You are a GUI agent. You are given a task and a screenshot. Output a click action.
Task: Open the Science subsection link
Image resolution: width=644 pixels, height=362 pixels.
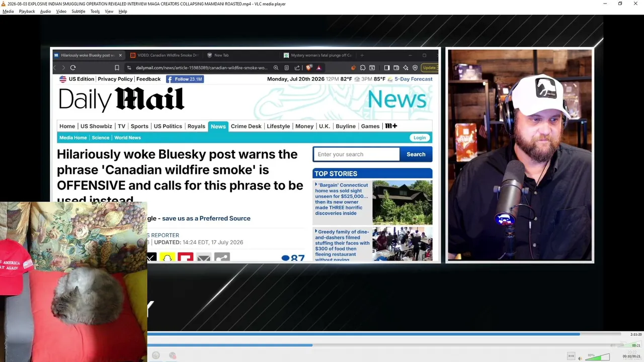pos(100,138)
